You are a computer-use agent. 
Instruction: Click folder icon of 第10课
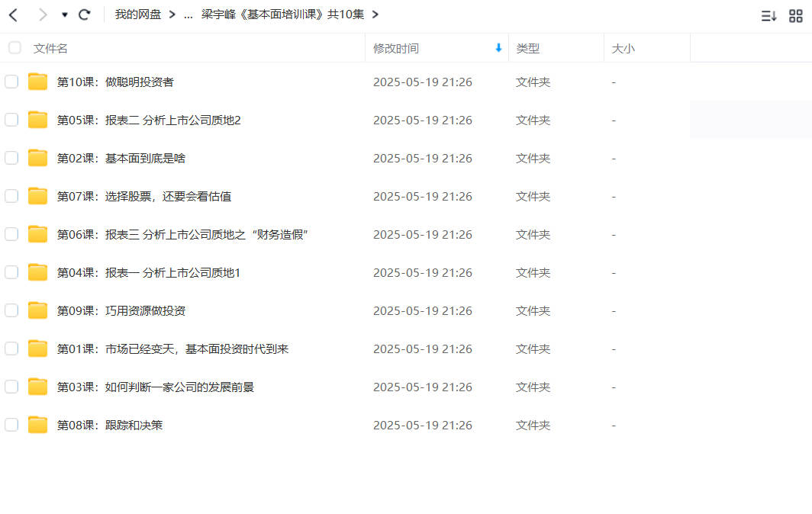[x=38, y=82]
